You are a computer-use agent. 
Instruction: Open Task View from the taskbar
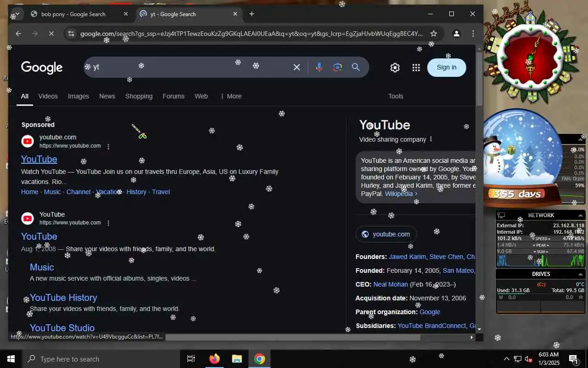tap(191, 359)
